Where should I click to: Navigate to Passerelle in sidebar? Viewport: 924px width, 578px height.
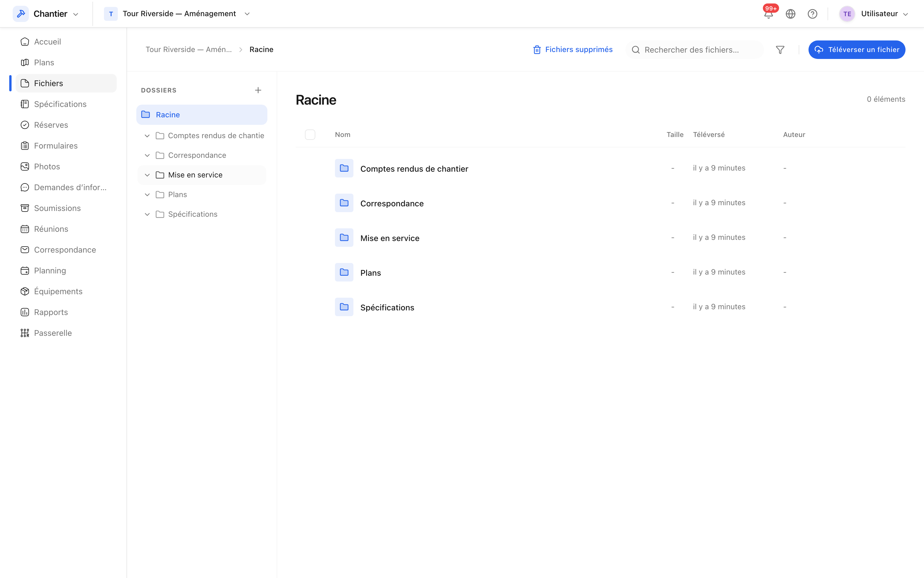66,333
